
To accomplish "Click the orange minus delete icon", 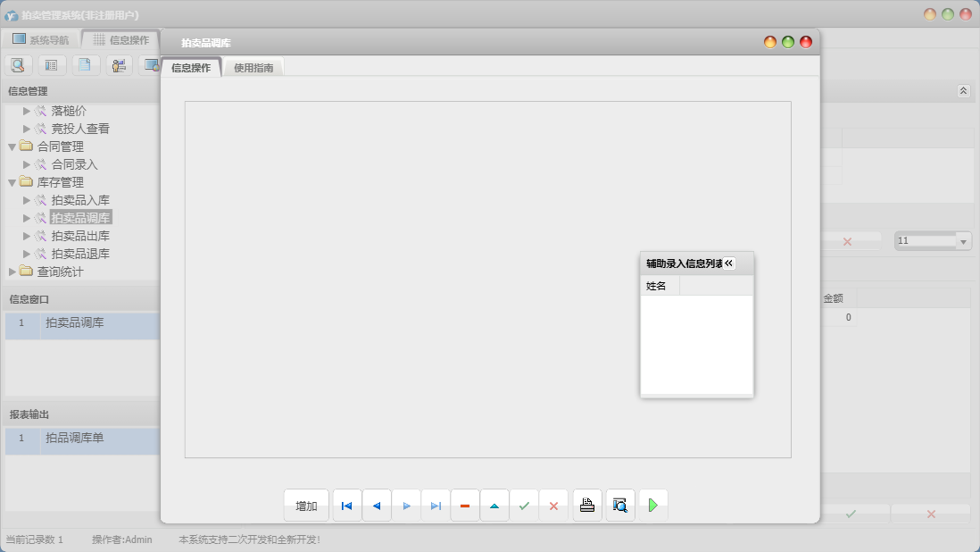I will point(465,506).
